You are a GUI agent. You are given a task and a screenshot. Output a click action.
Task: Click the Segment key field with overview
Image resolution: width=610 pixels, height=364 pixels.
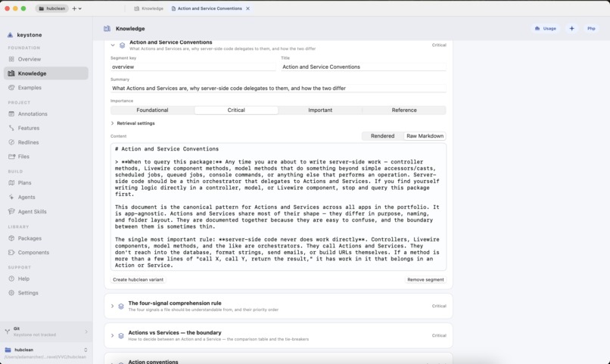[193, 67]
